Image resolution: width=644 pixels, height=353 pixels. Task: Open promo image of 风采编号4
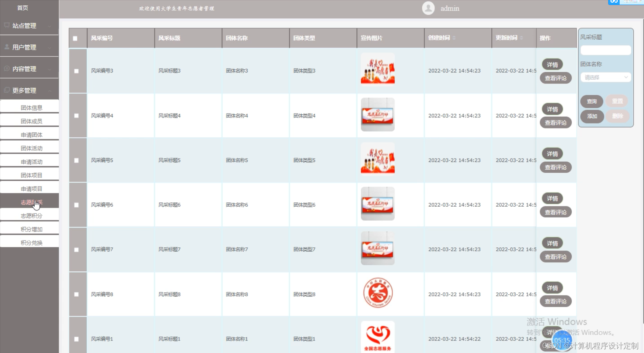point(378,115)
